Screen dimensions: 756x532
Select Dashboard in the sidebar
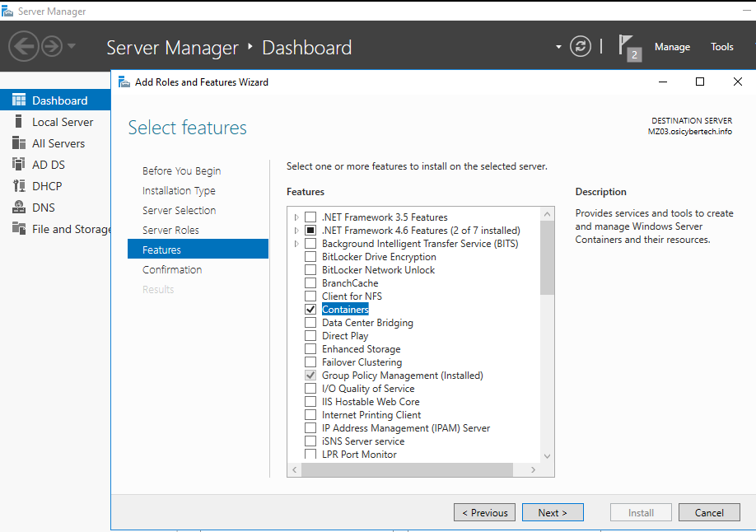coord(55,100)
